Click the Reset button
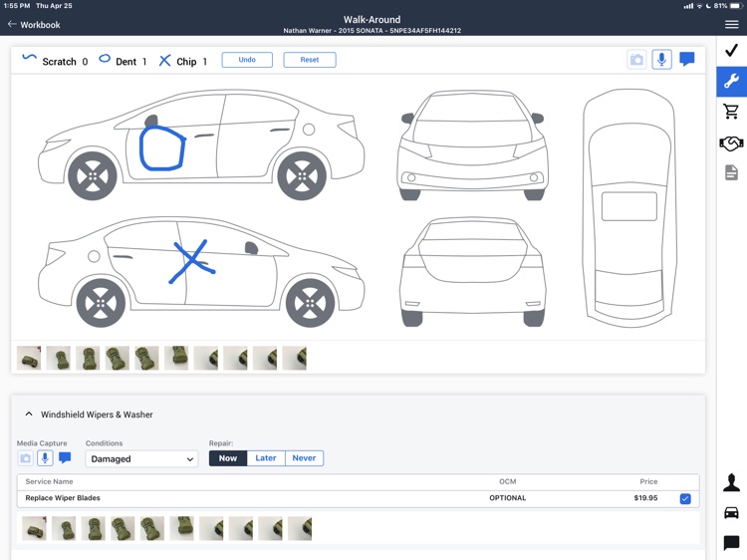Image resolution: width=747 pixels, height=560 pixels. point(310,60)
